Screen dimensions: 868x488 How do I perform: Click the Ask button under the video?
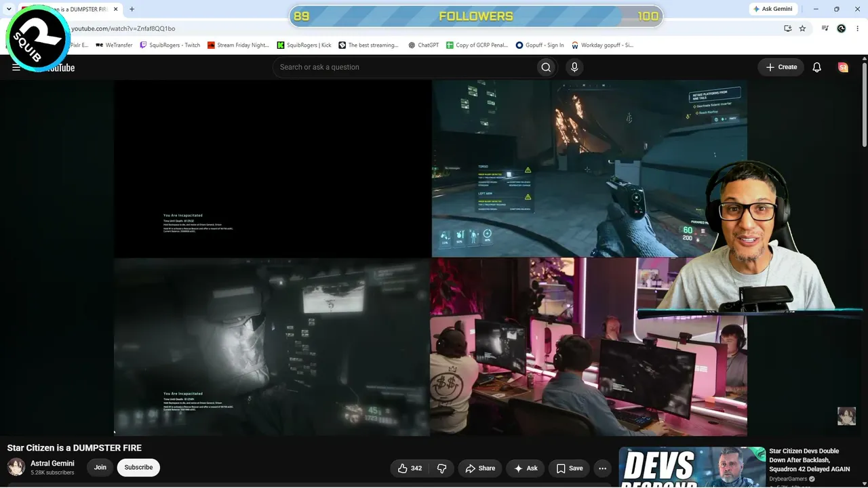point(526,468)
